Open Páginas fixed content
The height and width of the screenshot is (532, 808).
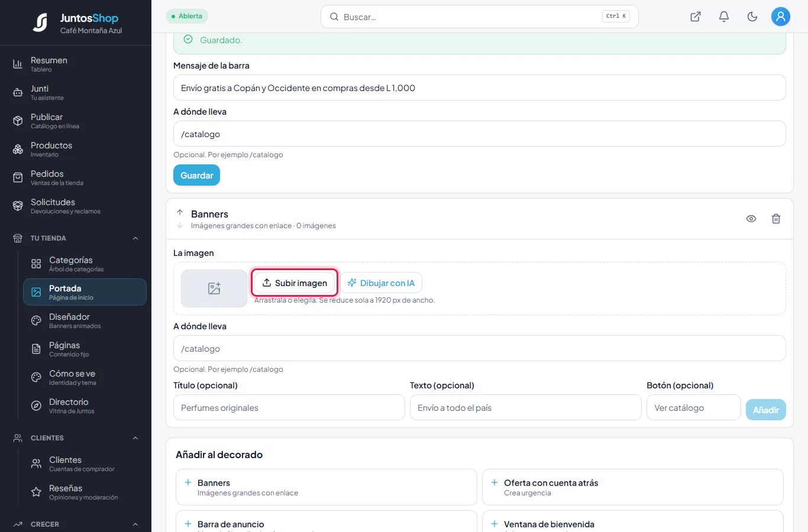coord(85,349)
